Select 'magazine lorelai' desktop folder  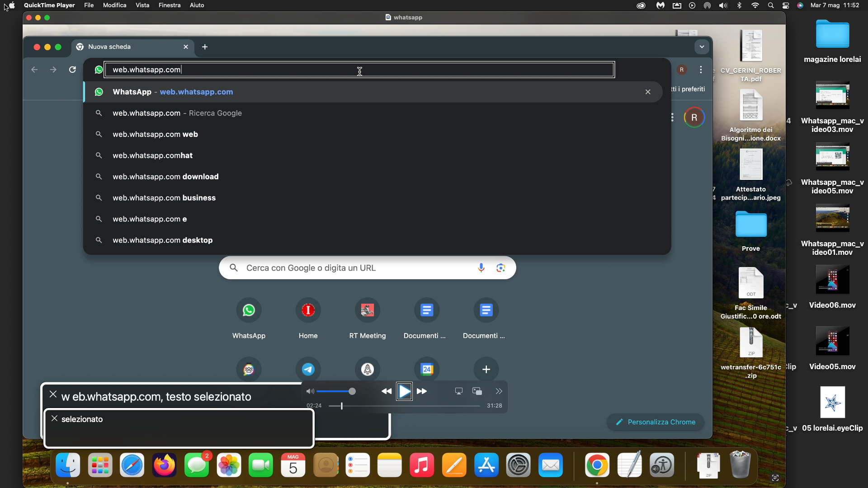click(x=832, y=41)
